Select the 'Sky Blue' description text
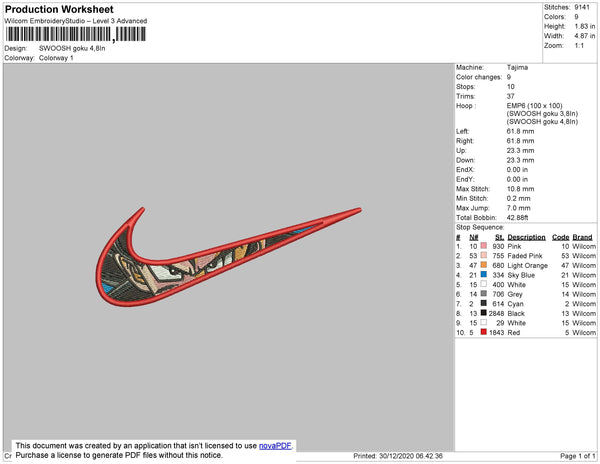This screenshot has width=600, height=464. [521, 275]
